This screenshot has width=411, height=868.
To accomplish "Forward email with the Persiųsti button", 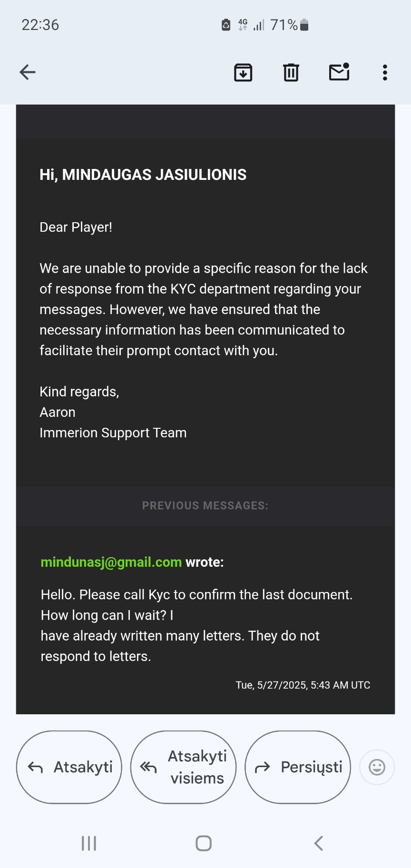I will (x=298, y=767).
